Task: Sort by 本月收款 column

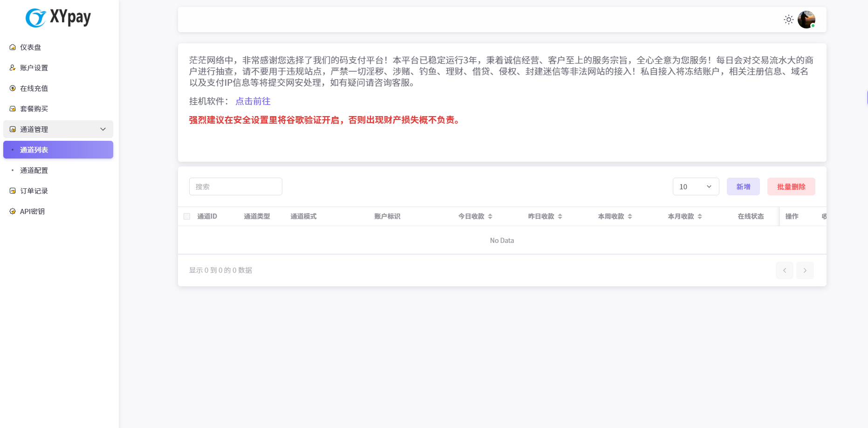Action: (x=699, y=216)
